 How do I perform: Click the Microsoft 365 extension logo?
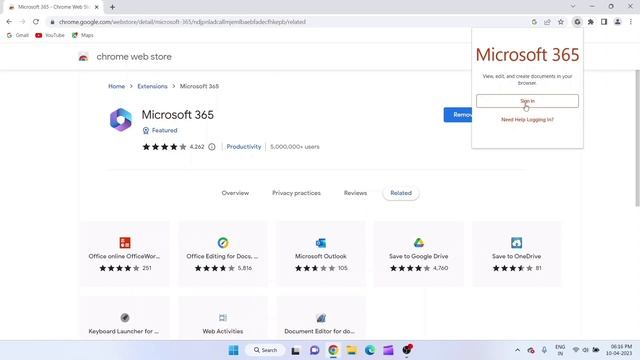tap(121, 120)
